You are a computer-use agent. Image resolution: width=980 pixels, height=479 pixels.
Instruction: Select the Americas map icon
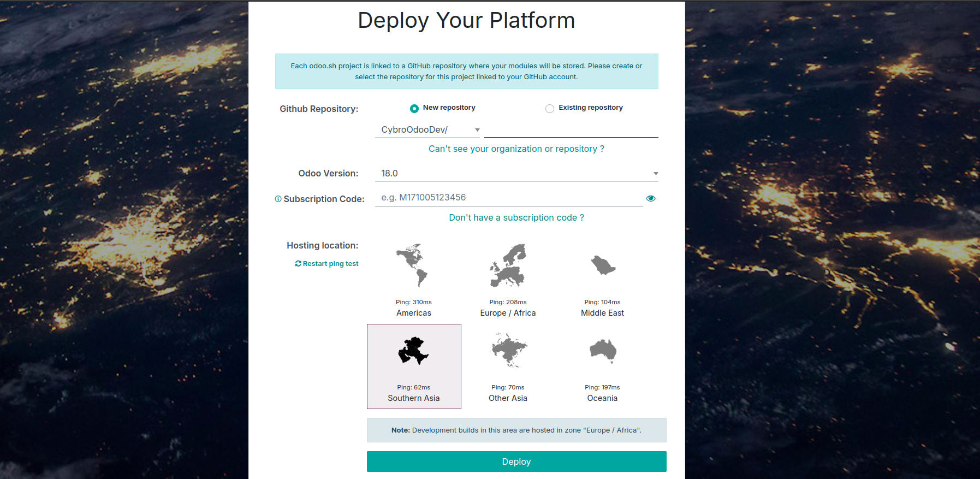coord(413,265)
